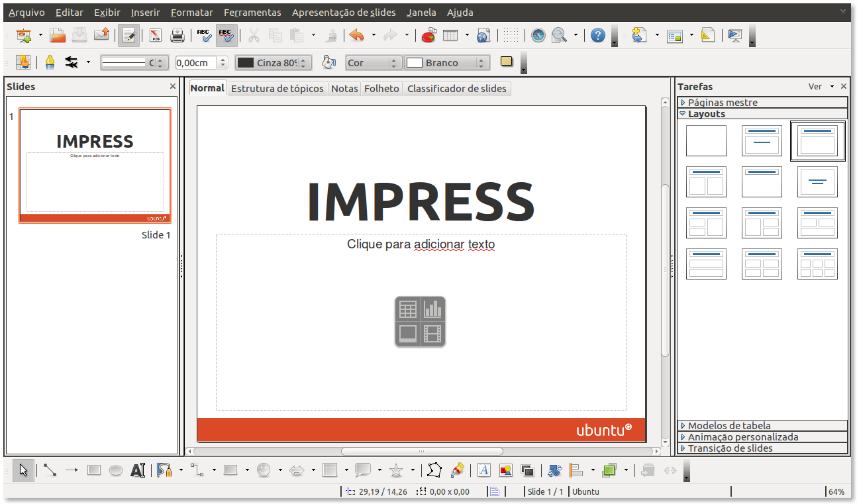Toggle the Shadow button
This screenshot has height=504, width=857.
[507, 62]
